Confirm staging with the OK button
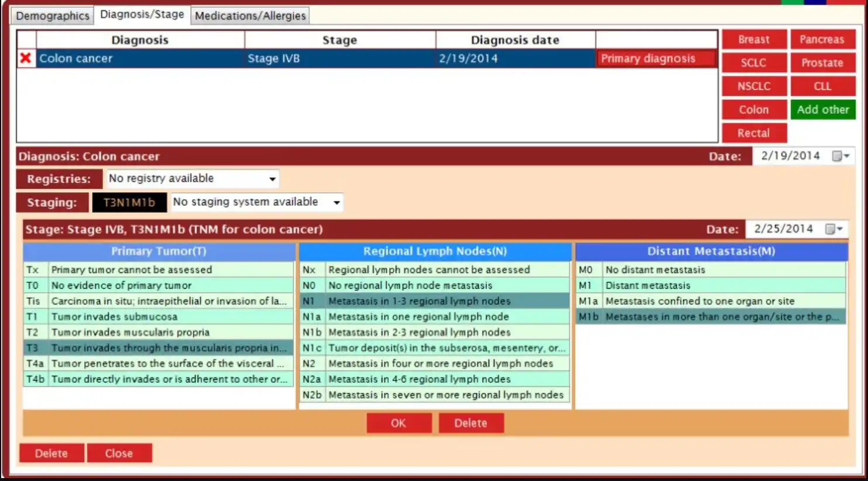868x481 pixels. point(399,423)
